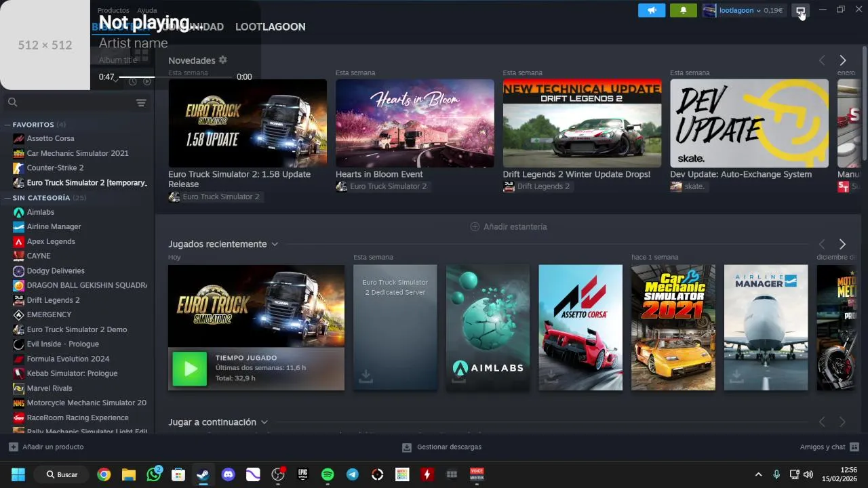The height and width of the screenshot is (488, 868).
Task: Open Windows Start menu
Action: tap(18, 474)
